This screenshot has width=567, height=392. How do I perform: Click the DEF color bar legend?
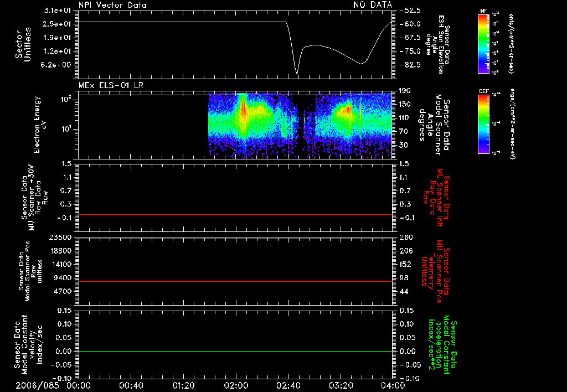tap(483, 124)
